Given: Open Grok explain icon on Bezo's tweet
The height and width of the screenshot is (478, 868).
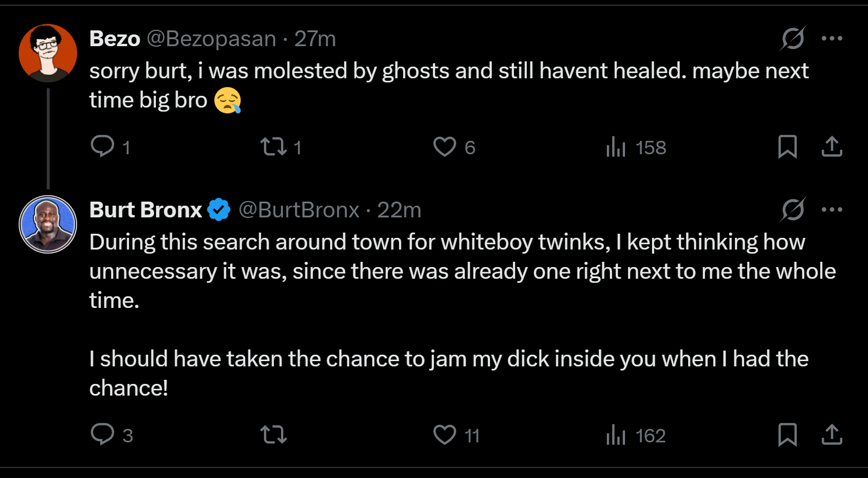Looking at the screenshot, I should tap(793, 39).
